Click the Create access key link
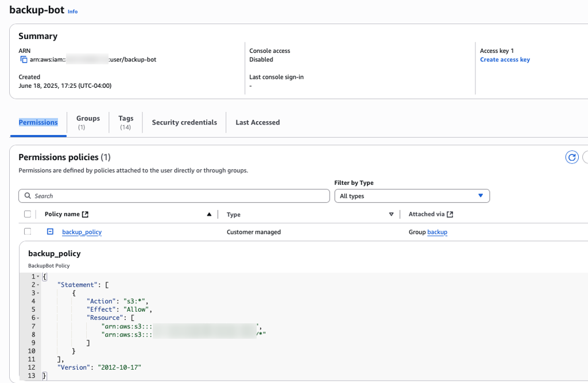Image resolution: width=588 pixels, height=383 pixels. [x=505, y=59]
